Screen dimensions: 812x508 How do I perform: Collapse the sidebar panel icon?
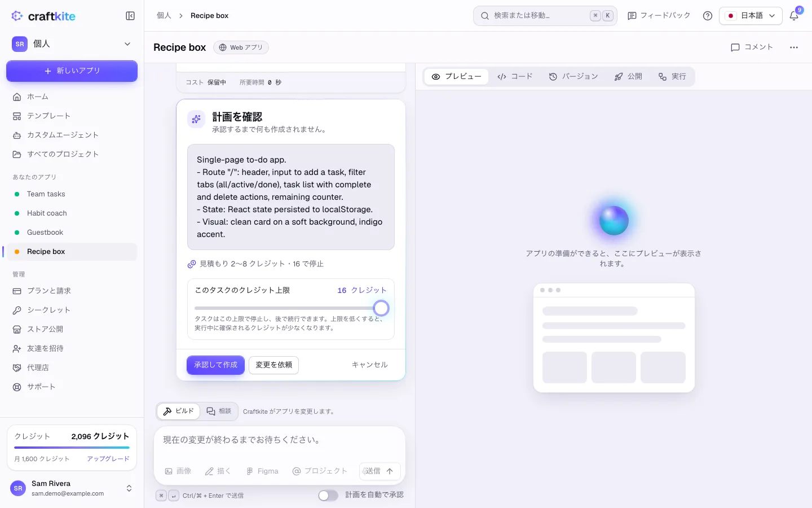(130, 16)
